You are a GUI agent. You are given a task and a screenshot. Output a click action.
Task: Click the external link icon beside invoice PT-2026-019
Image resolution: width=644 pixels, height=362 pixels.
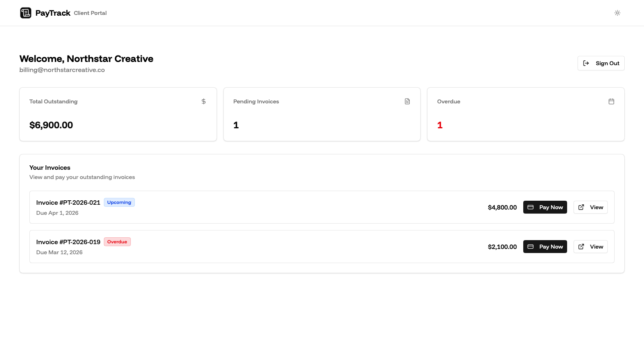[581, 247]
